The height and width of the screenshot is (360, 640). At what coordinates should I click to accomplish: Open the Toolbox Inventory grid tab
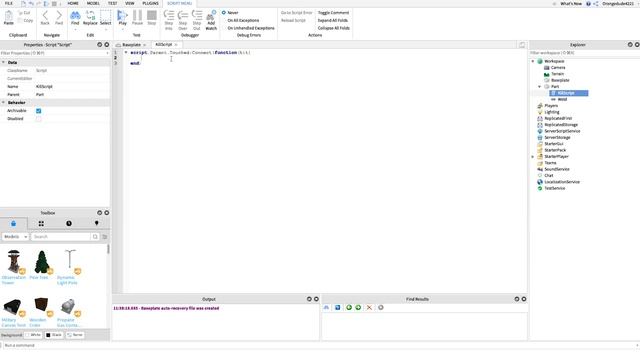click(x=41, y=224)
